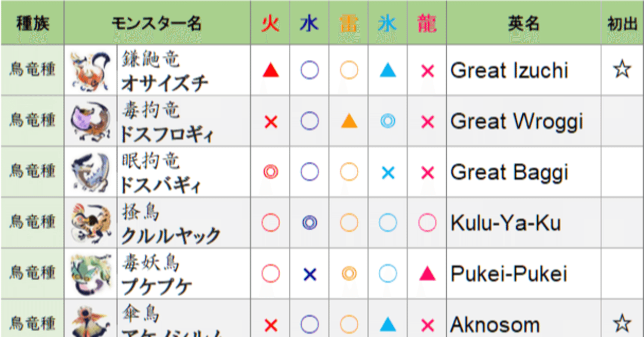Click the Great Baggi monster icon
This screenshot has width=644, height=337.
pos(91,172)
